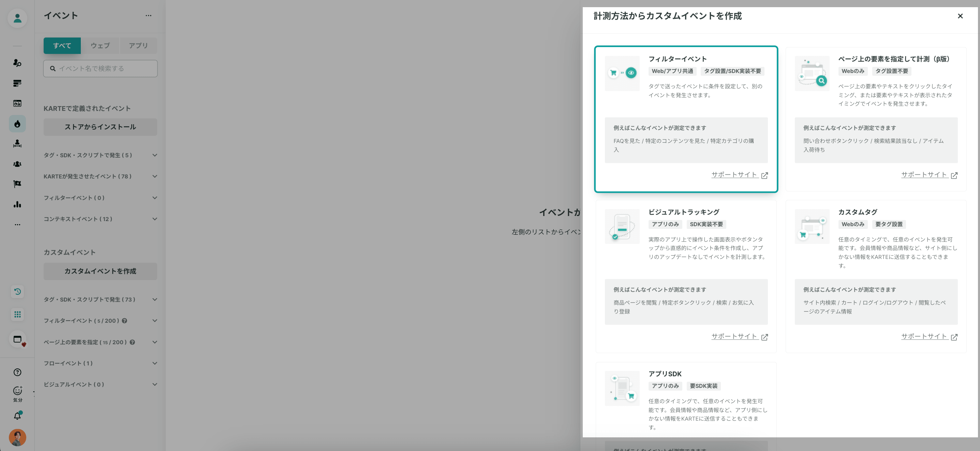
Task: Open サポートサイト link in ページ上の要素 card
Action: 930,175
